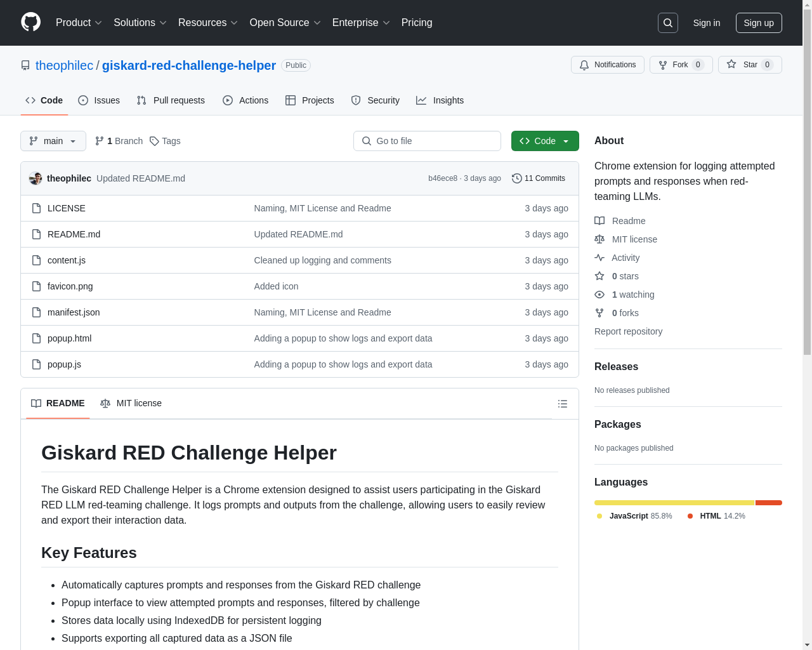Screen dimensions: 812x650
Task: Click Report repository
Action: click(x=628, y=331)
